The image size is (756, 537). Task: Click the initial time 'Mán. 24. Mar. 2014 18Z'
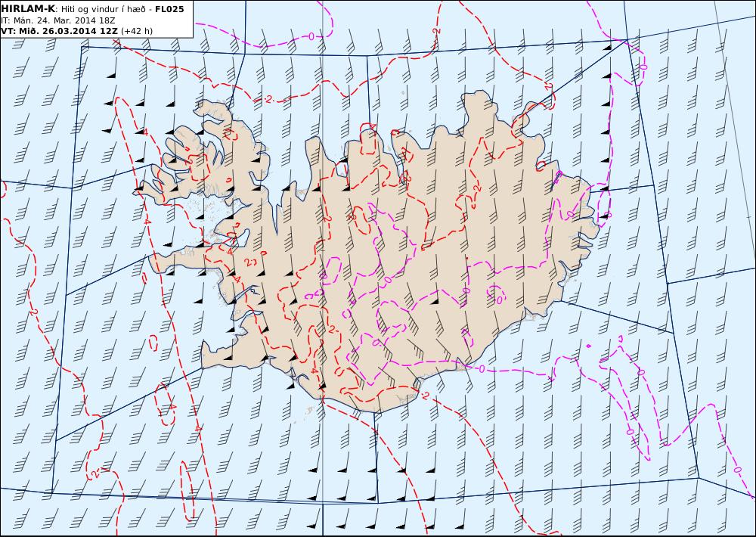64,20
